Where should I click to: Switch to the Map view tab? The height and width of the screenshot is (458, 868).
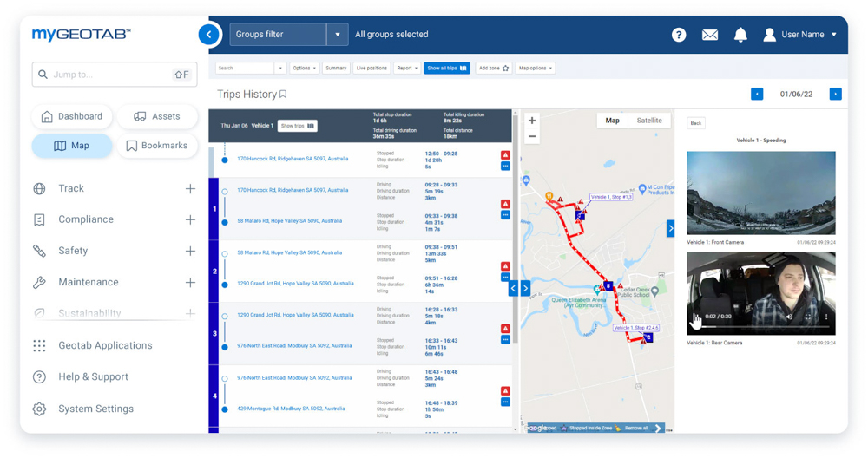click(612, 121)
